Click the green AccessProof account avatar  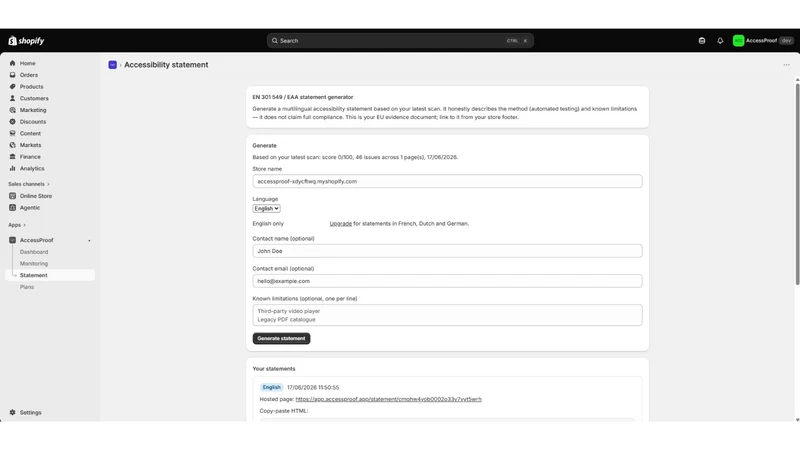point(738,41)
